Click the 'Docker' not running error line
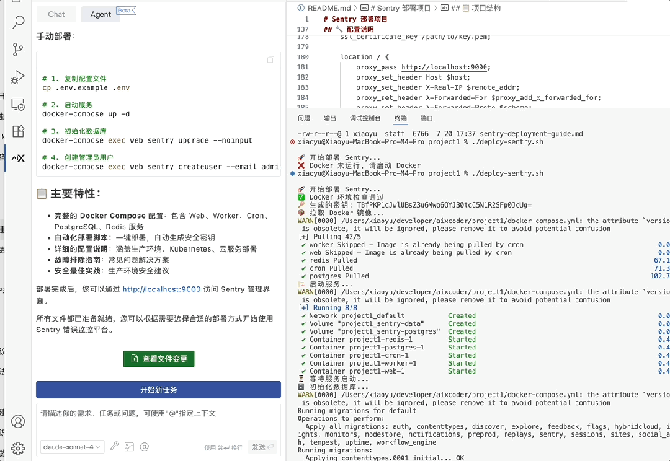The height and width of the screenshot is (461, 670). coord(359,165)
